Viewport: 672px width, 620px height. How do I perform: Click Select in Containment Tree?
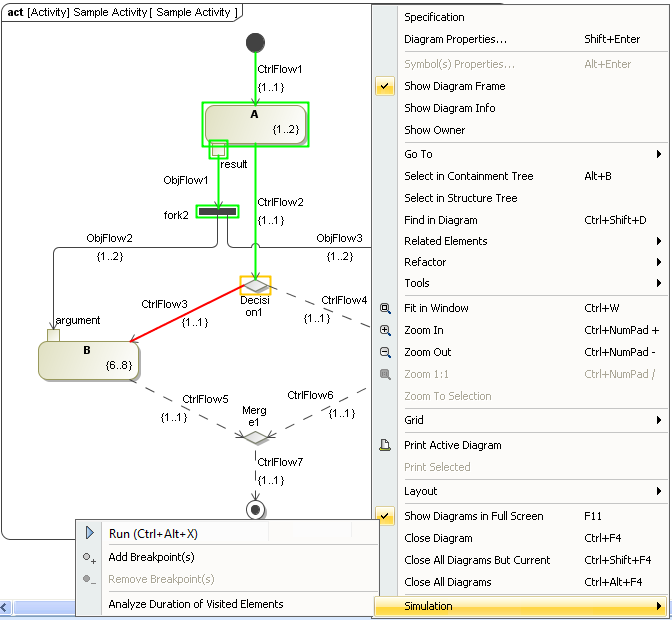pos(468,176)
